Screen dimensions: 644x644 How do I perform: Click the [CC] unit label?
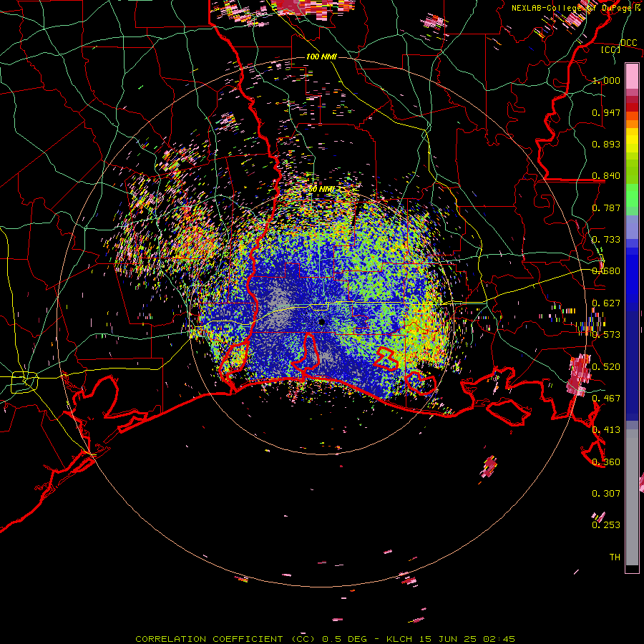pos(610,49)
